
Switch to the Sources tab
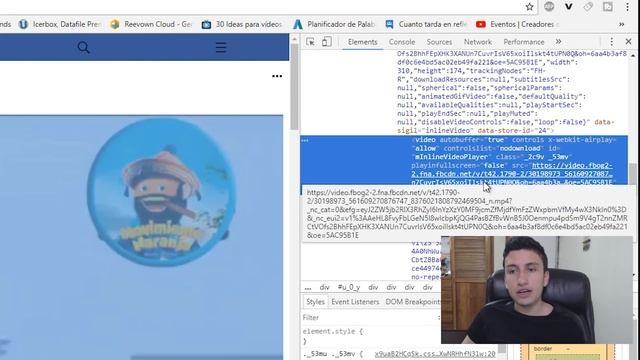coord(439,42)
